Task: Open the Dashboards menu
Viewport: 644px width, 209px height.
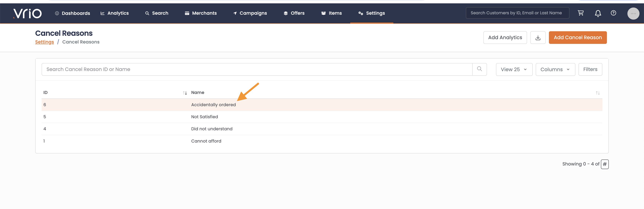Action: (x=72, y=13)
